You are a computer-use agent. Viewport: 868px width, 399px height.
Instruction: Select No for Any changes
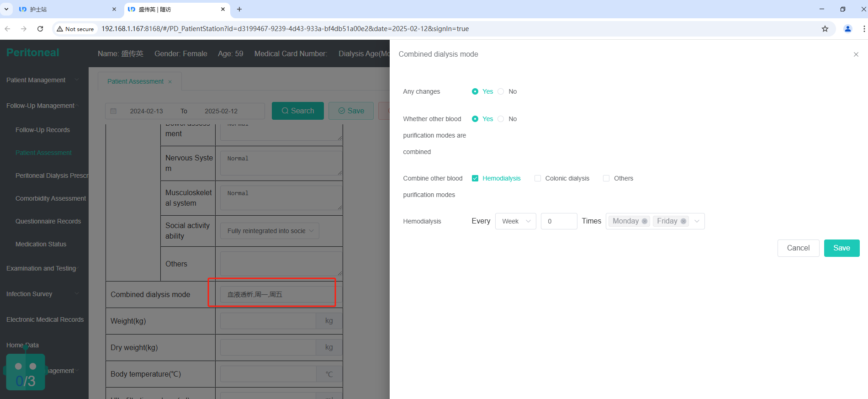coord(501,91)
